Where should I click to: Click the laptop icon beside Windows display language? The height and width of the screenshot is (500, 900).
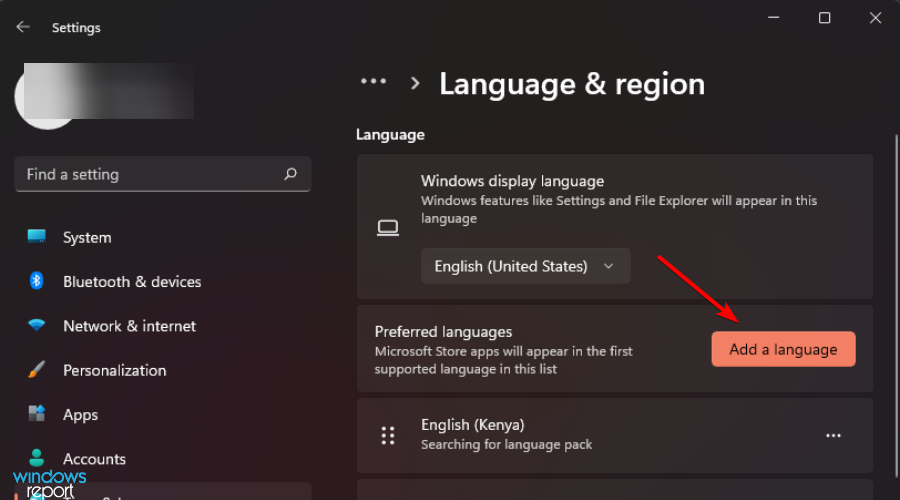click(388, 228)
